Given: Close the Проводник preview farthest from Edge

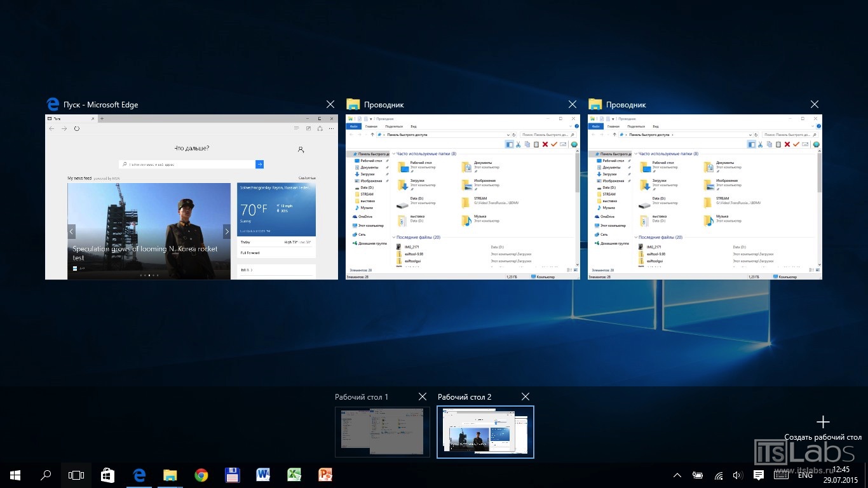Looking at the screenshot, I should [x=815, y=104].
